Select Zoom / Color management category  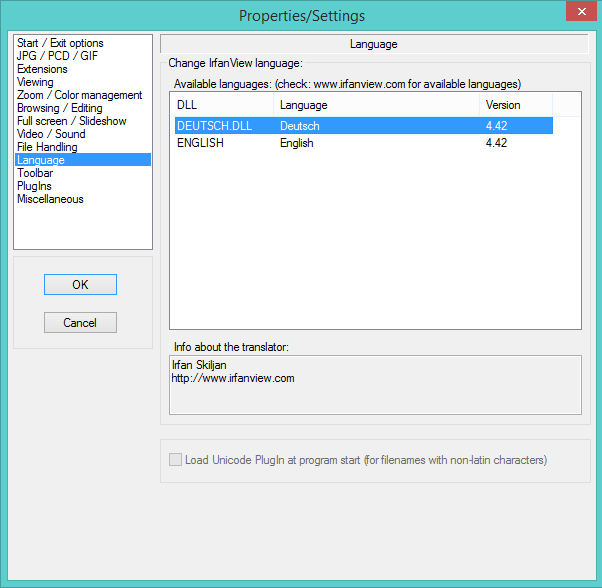79,95
